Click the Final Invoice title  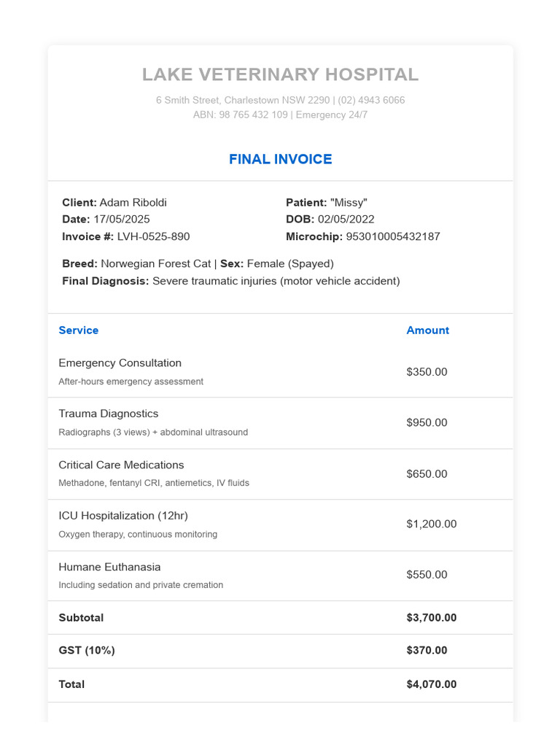tap(280, 159)
